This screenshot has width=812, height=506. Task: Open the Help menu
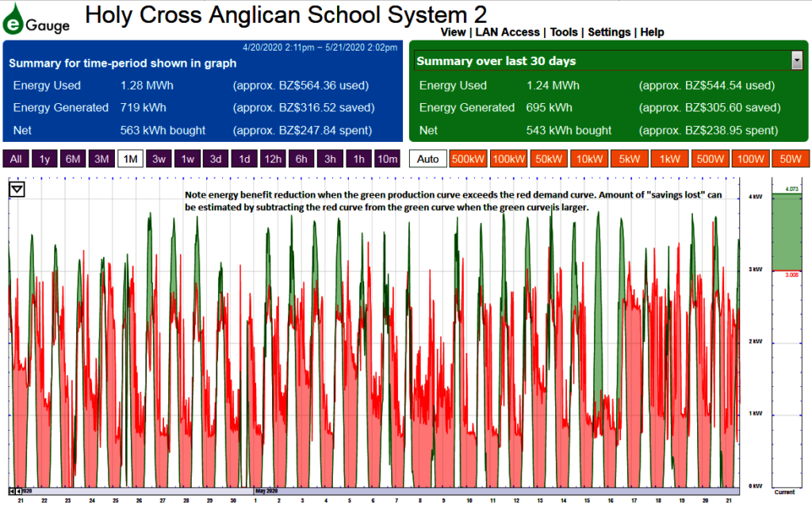point(652,32)
